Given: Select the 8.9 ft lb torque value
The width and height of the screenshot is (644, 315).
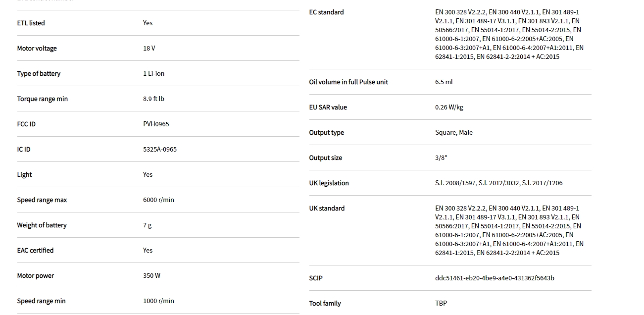Looking at the screenshot, I should (x=153, y=99).
